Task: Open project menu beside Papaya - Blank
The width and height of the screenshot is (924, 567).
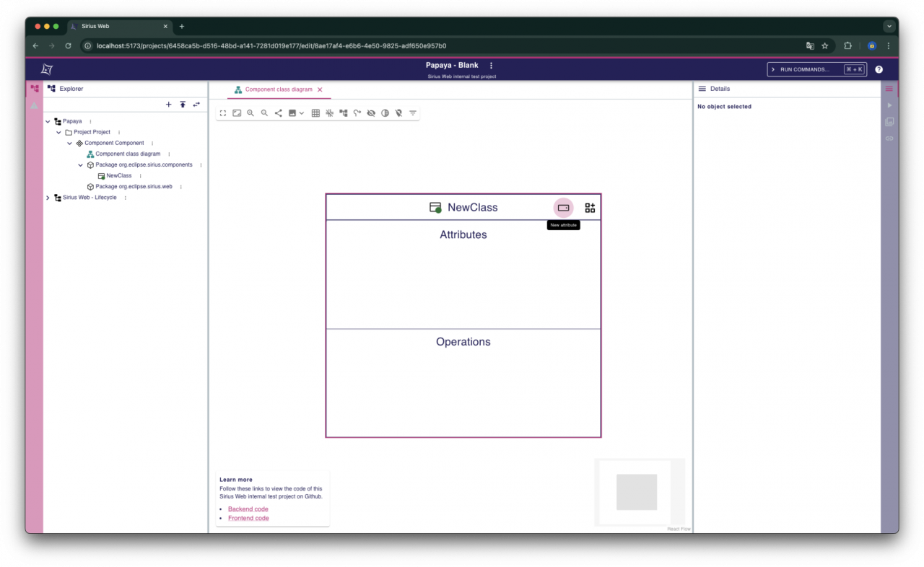Action: click(x=492, y=66)
